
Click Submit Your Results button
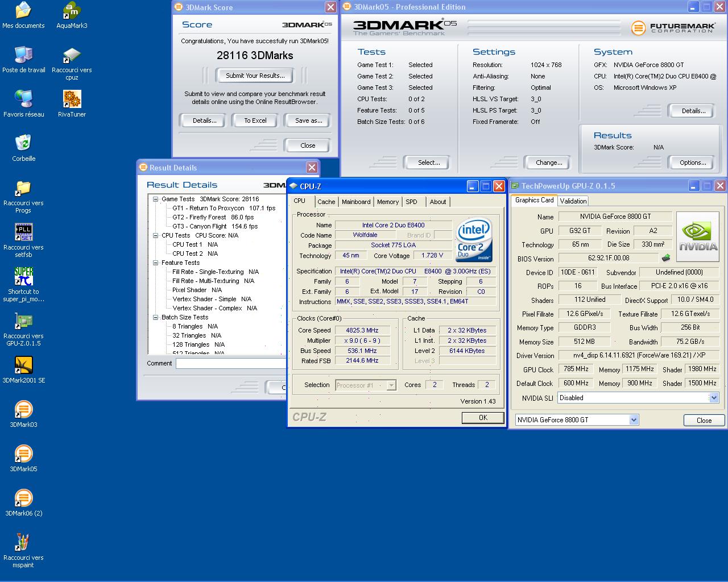(x=255, y=76)
